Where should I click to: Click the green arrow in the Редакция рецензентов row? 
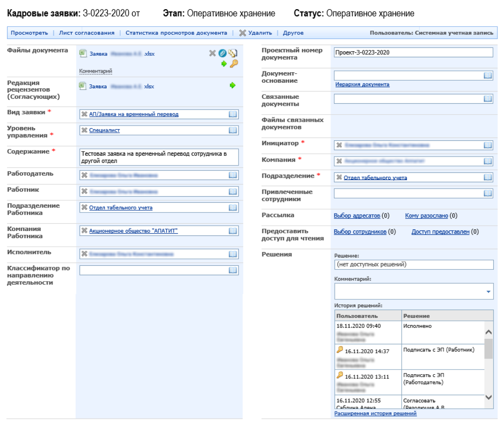(x=233, y=86)
